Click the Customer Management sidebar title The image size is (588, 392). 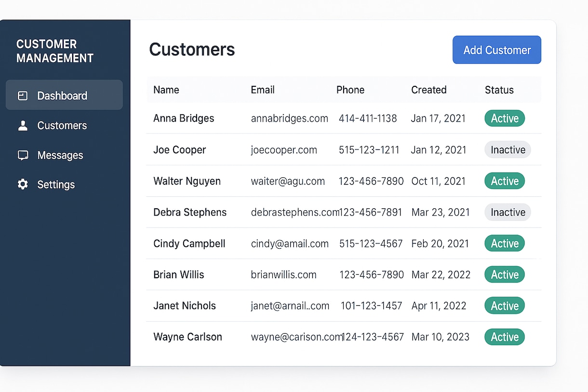55,51
